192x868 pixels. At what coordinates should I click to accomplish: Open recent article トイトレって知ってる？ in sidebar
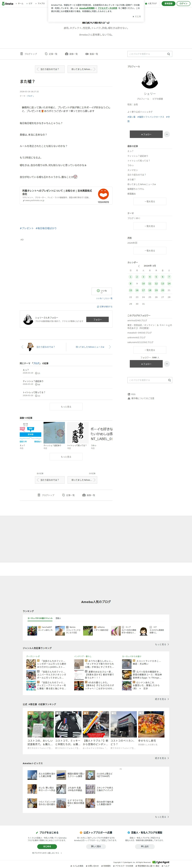click(x=138, y=161)
